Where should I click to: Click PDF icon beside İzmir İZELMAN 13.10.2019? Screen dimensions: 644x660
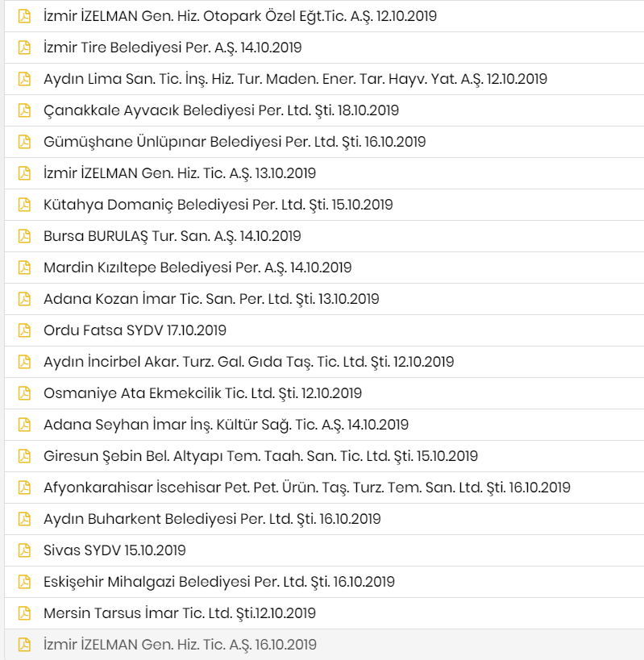[24, 173]
